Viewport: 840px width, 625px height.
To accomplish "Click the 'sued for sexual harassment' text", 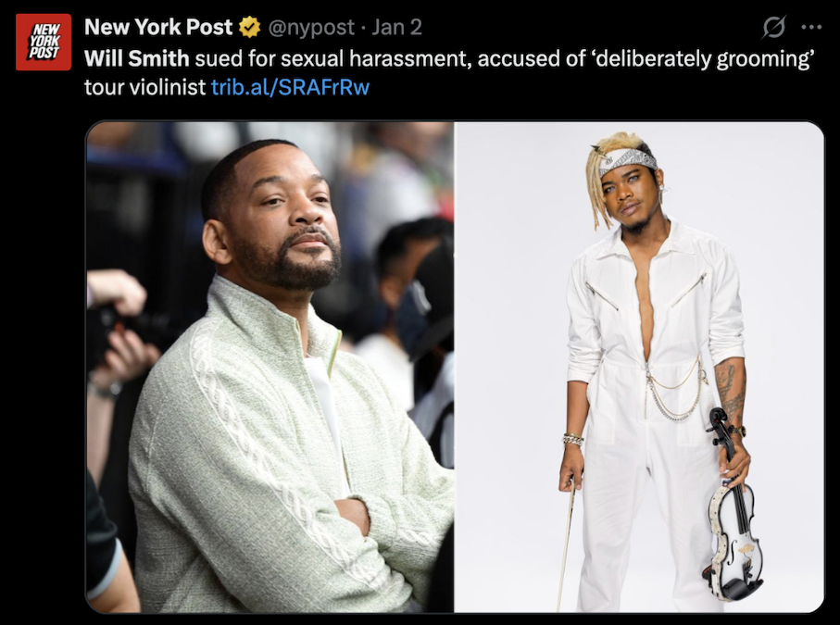I will pyautogui.click(x=332, y=58).
